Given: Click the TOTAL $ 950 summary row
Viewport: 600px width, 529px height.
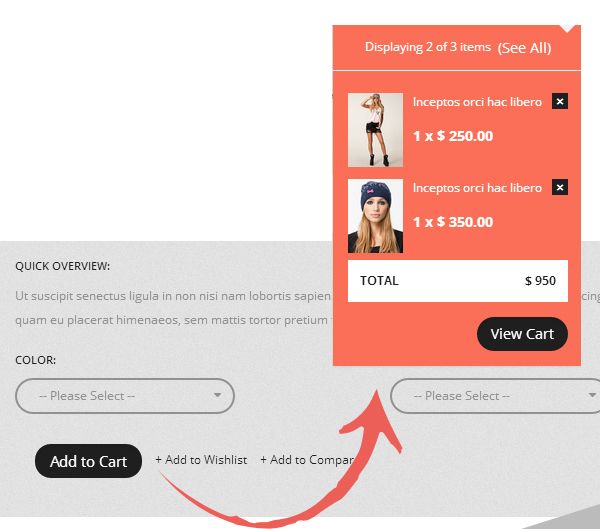Looking at the screenshot, I should coord(458,281).
